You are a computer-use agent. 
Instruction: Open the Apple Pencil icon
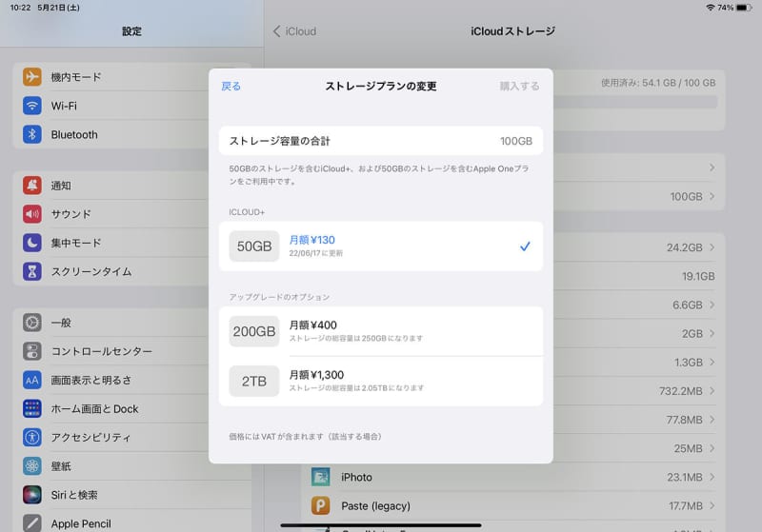click(32, 522)
